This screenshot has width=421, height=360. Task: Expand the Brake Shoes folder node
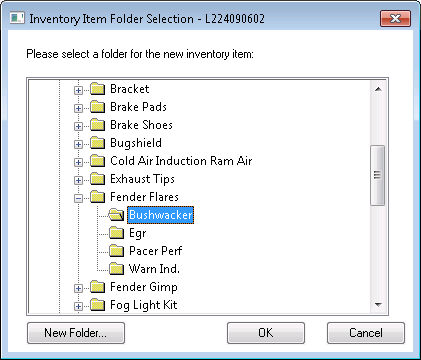tap(78, 126)
